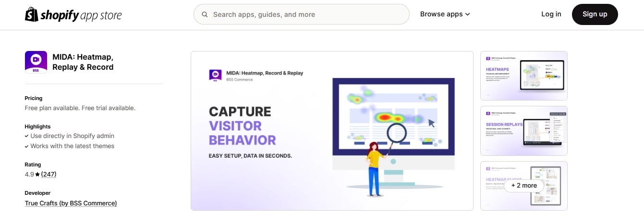Viewport: 644px width, 215px height.
Task: Click the Pricing heading
Action: pyautogui.click(x=34, y=98)
